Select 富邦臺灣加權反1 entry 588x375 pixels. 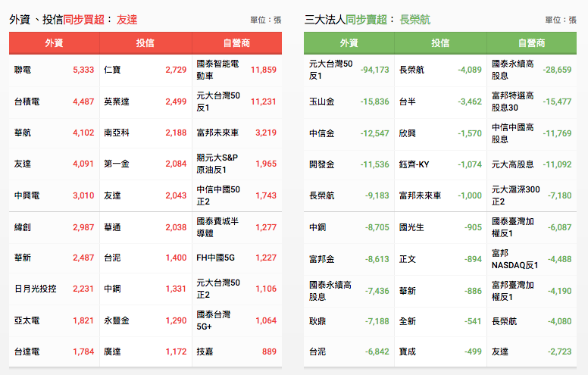click(x=513, y=291)
